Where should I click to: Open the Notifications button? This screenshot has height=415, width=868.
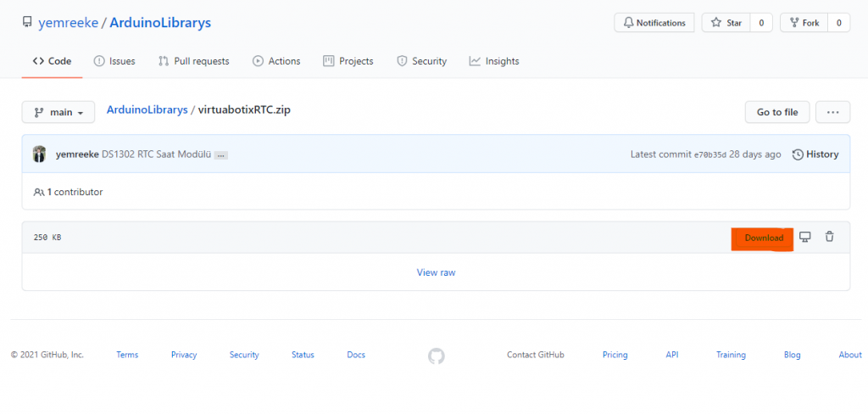point(654,23)
